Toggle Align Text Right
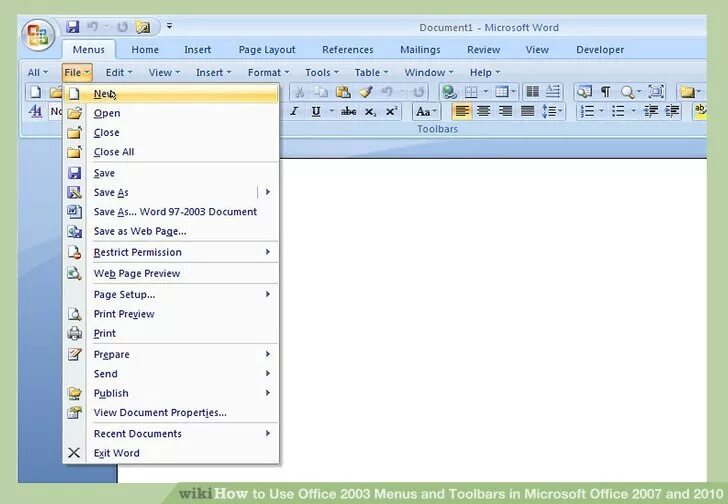 505,111
